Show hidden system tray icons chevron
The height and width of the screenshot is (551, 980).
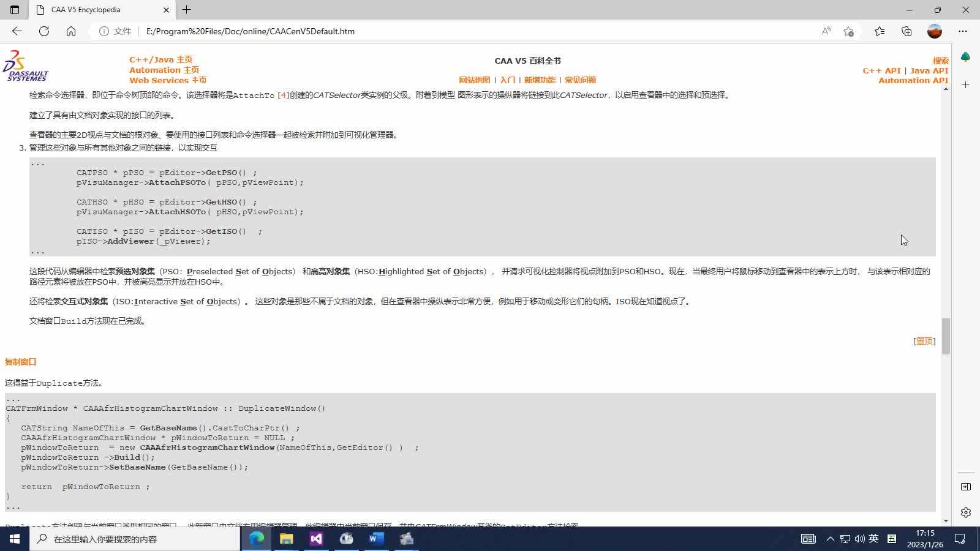click(x=831, y=539)
